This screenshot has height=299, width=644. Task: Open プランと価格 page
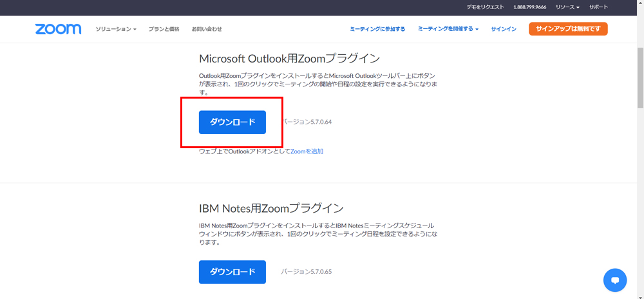click(164, 29)
